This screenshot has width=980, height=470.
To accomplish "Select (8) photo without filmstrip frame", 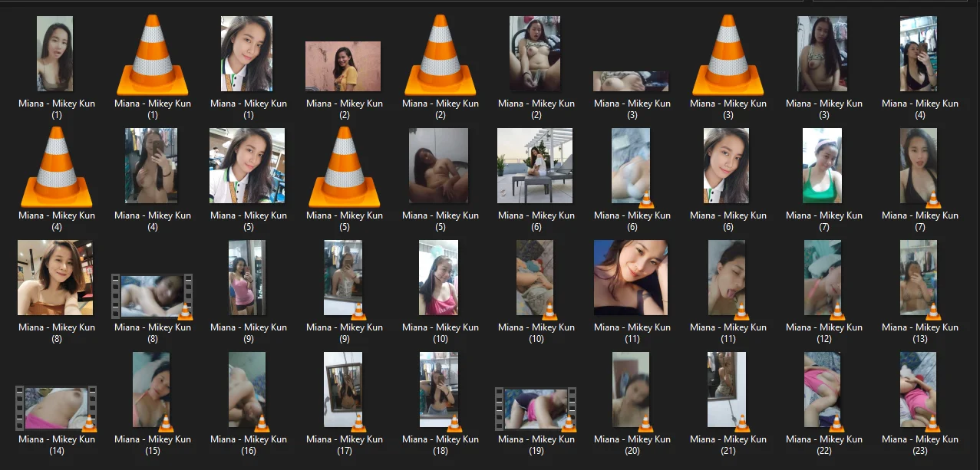I will 56,278.
